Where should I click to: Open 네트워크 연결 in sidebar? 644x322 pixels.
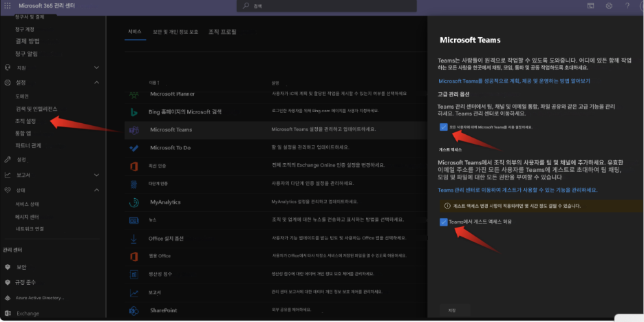click(29, 228)
